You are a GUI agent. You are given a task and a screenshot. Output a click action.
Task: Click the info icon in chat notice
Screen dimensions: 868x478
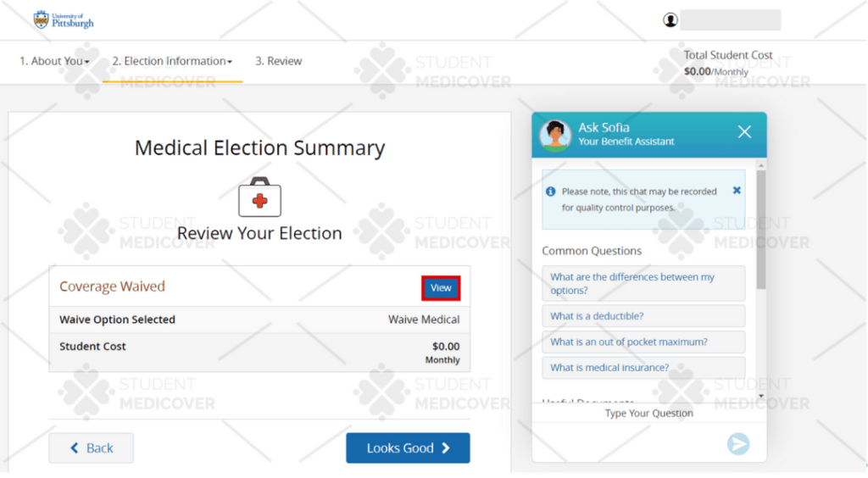coord(550,192)
